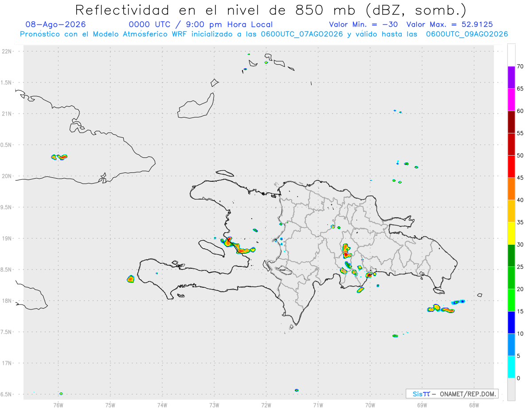Click the dark red 55–60 dBZ colorbar segment
The width and height of the screenshot is (532, 411).
pos(511,122)
